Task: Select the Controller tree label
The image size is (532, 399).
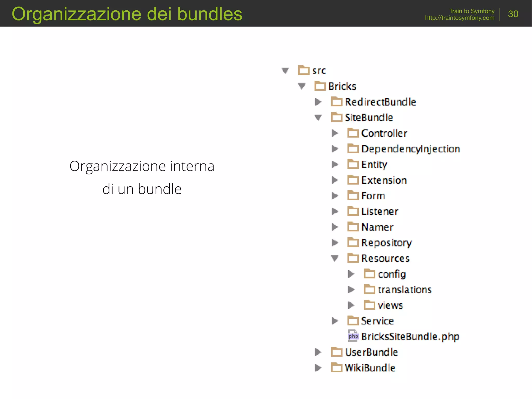Action: [x=384, y=133]
